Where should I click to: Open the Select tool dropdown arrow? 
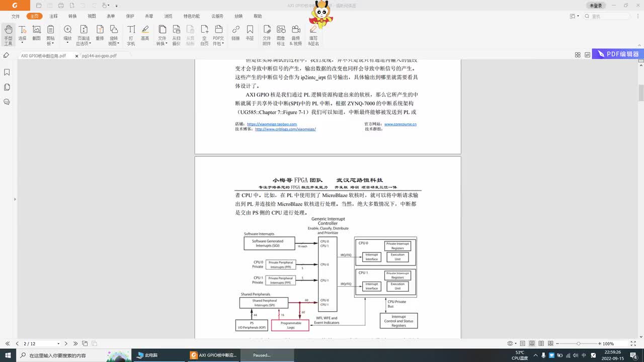pos(22,43)
